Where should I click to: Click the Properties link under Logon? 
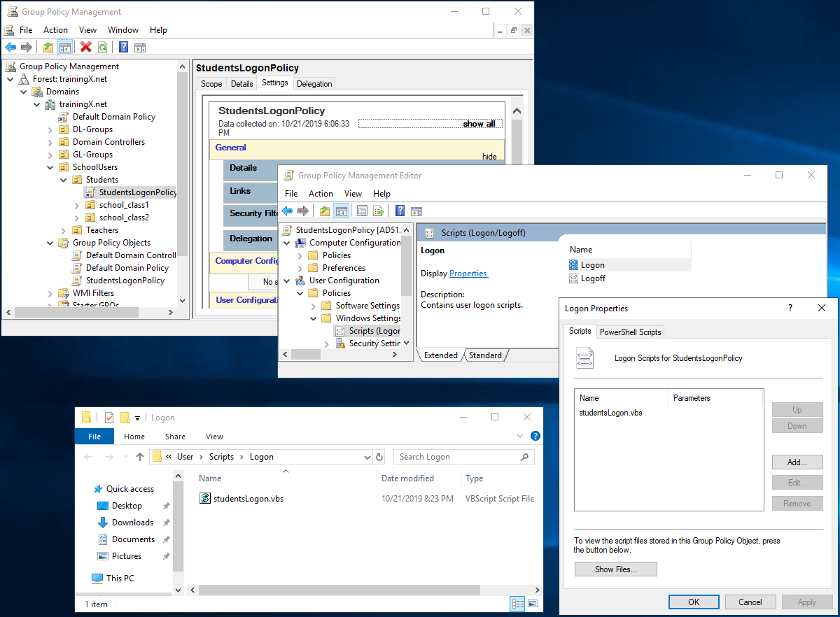(x=468, y=274)
